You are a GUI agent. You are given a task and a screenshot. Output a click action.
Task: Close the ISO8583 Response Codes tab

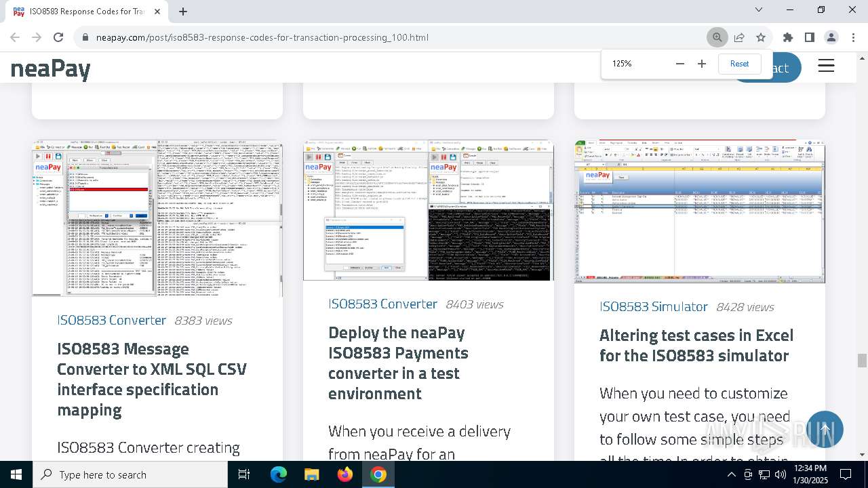(157, 12)
